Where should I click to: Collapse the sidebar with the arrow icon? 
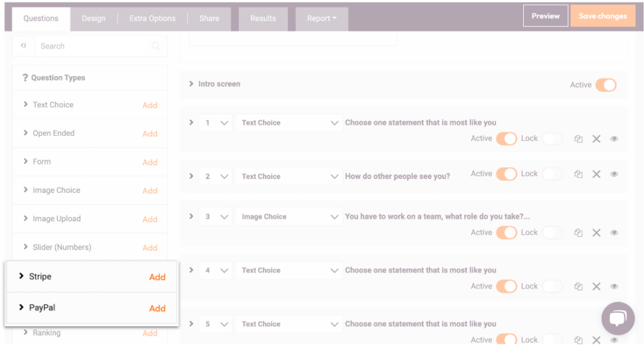click(23, 46)
